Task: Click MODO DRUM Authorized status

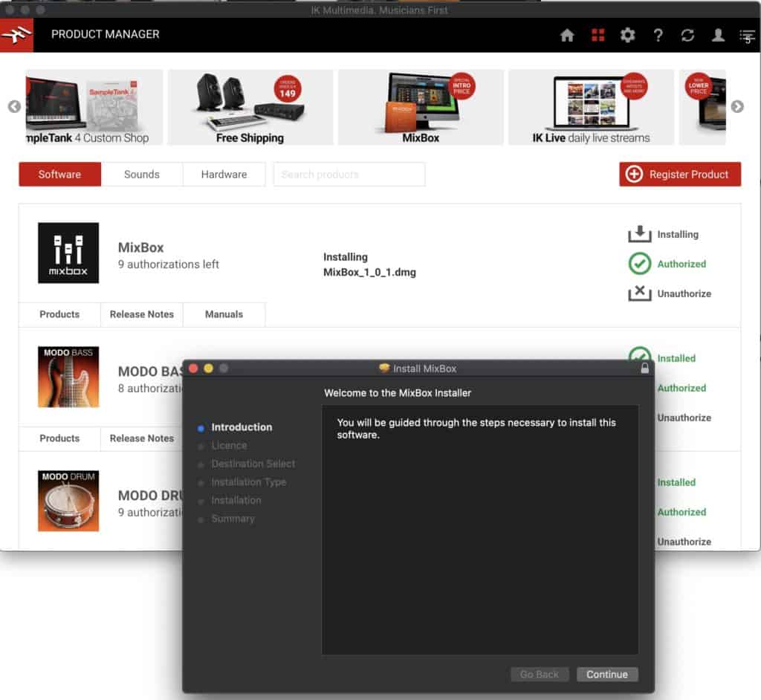Action: [x=682, y=512]
